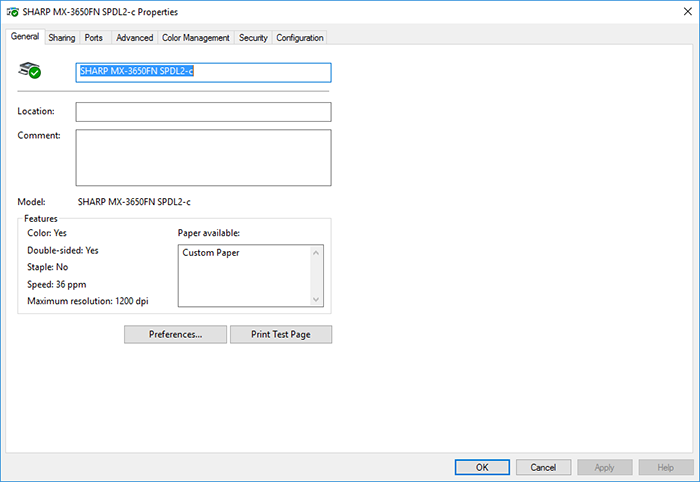Switch to the Configuration tab
Viewport: 700px width, 482px height.
click(300, 37)
